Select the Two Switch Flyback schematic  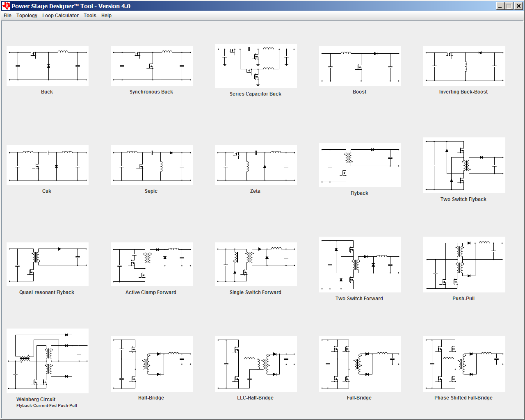[464, 165]
